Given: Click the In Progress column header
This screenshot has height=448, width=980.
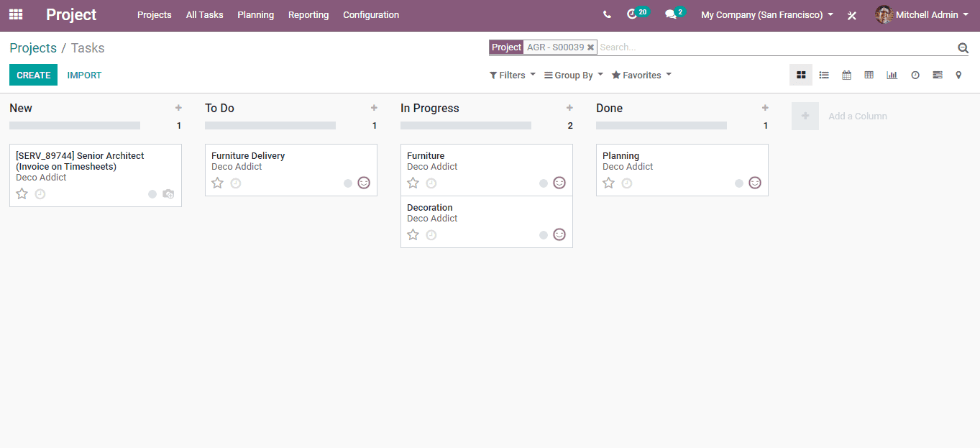Looking at the screenshot, I should coord(430,108).
